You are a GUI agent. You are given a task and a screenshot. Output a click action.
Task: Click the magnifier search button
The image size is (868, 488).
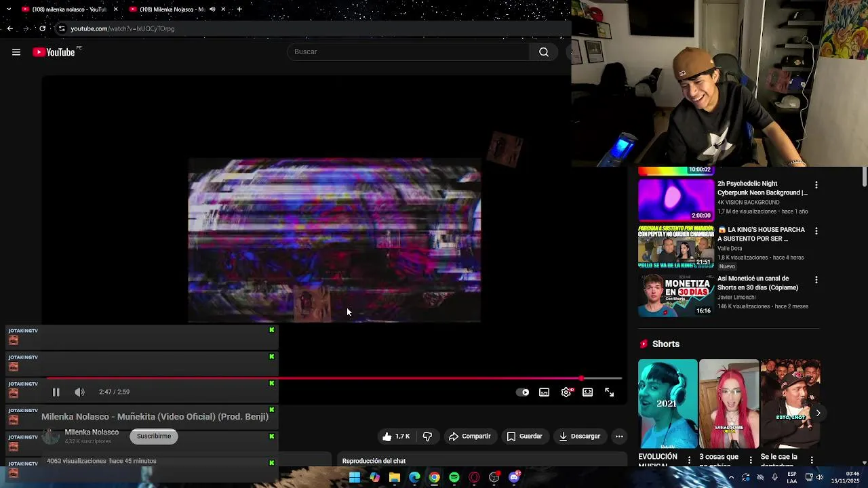[x=544, y=52]
